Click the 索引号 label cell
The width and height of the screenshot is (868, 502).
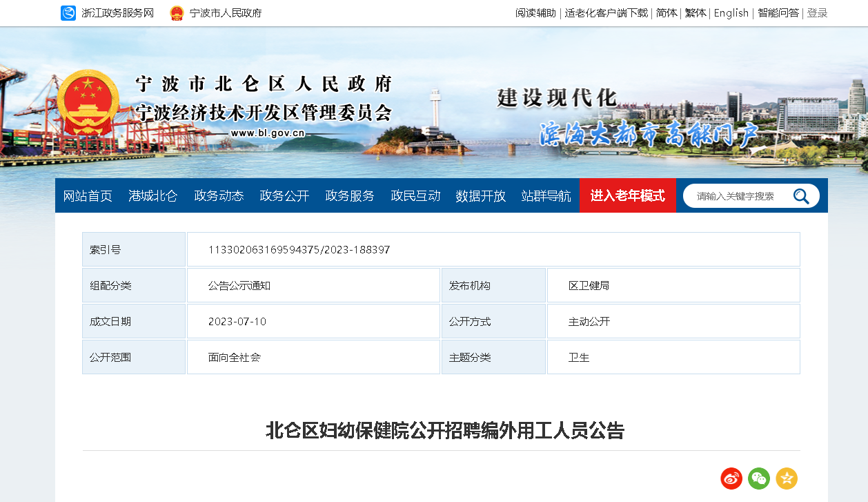tap(134, 249)
